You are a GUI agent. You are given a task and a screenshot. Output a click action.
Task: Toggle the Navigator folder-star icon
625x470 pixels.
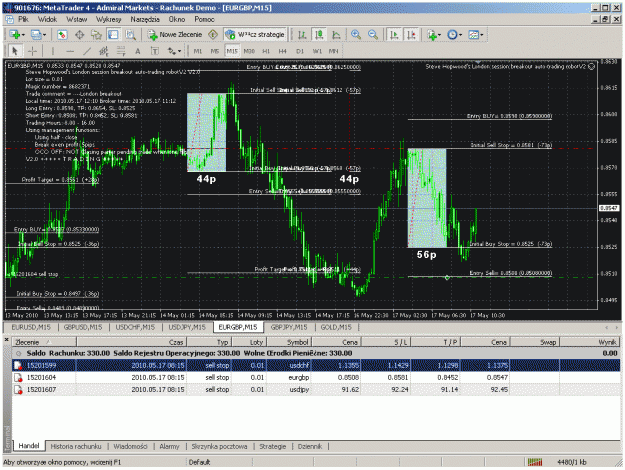(96, 35)
